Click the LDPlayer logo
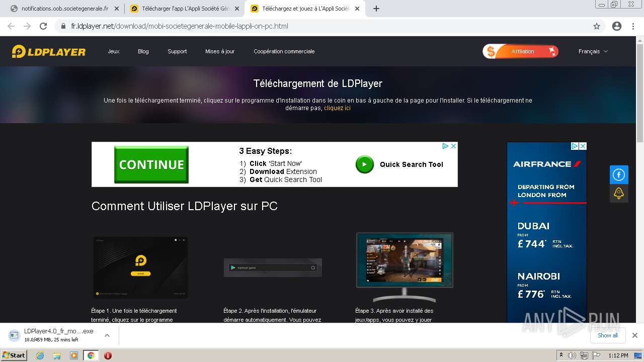The width and height of the screenshot is (644, 362). tap(49, 51)
